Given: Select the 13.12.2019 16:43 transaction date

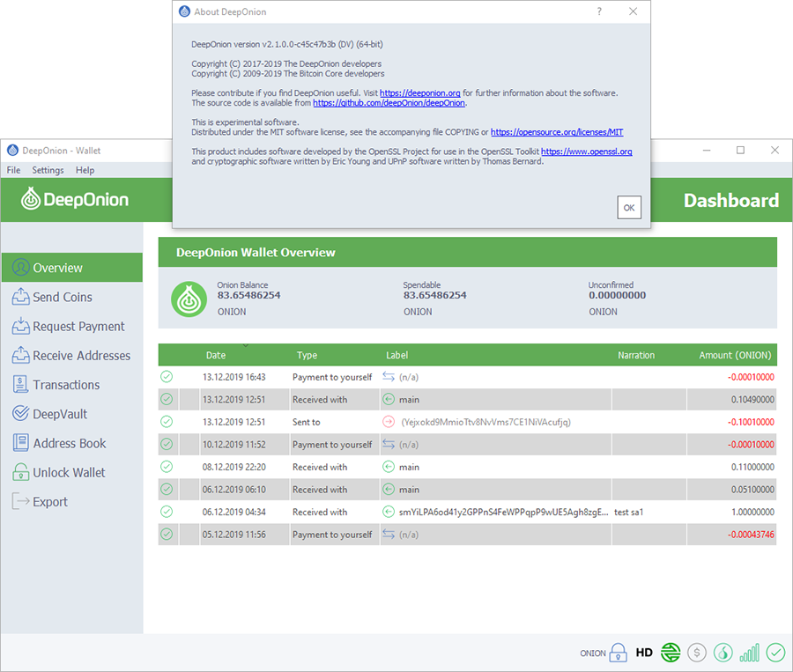Looking at the screenshot, I should [233, 377].
